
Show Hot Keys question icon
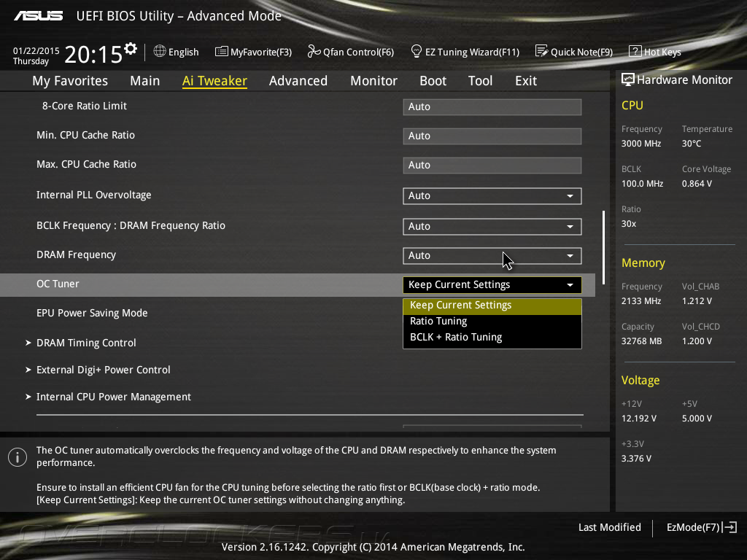(635, 52)
